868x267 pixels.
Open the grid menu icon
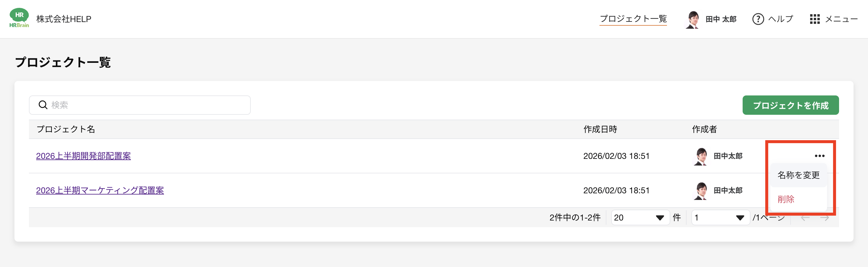point(814,19)
